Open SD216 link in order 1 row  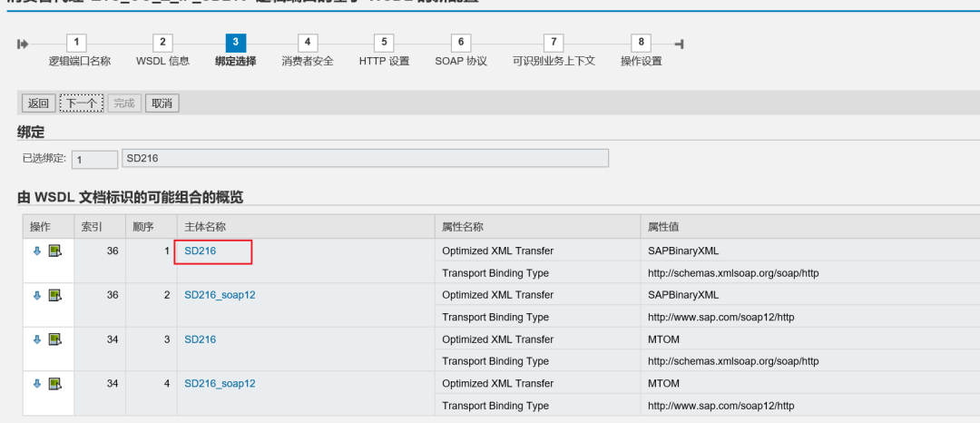pyautogui.click(x=200, y=251)
